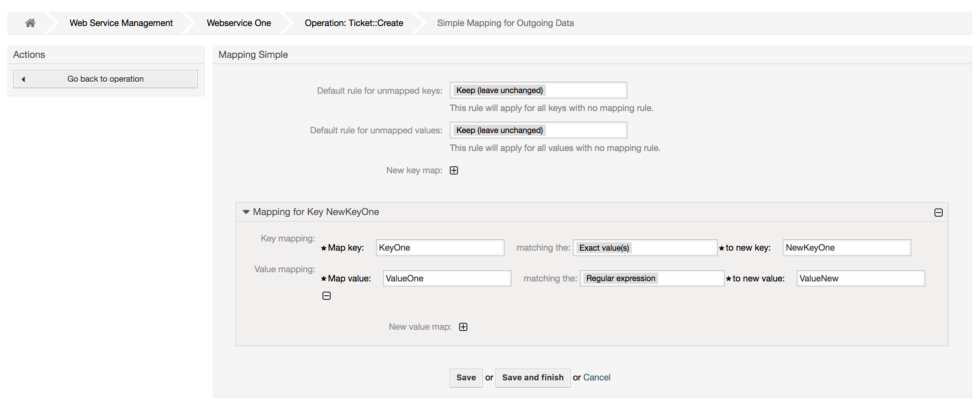Click the back arrow beside Go back to operation
980x413 pixels.
coord(24,79)
